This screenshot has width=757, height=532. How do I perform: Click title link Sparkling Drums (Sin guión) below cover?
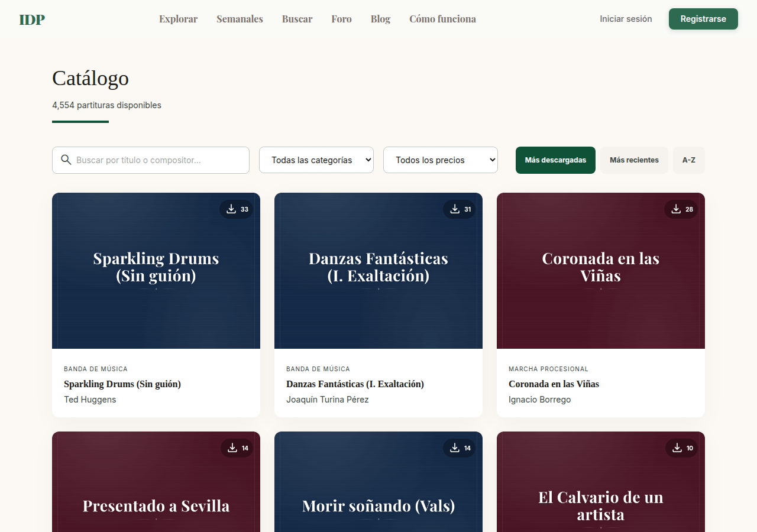point(122,384)
